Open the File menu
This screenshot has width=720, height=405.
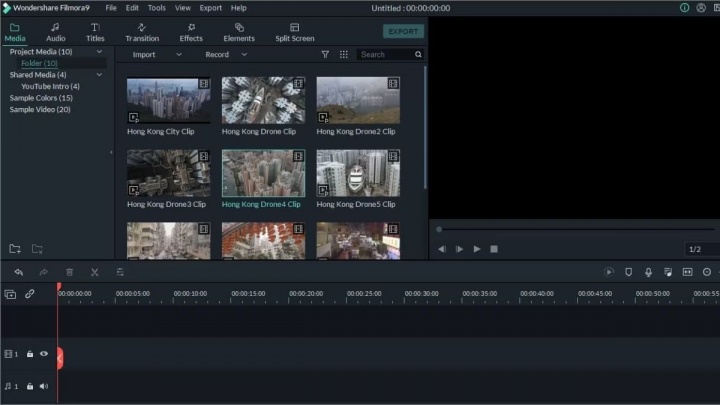point(111,8)
